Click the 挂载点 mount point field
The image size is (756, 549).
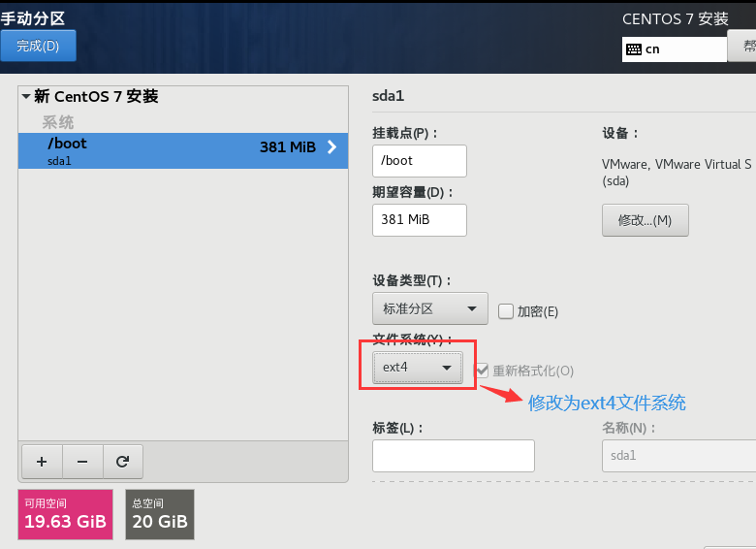pos(419,161)
